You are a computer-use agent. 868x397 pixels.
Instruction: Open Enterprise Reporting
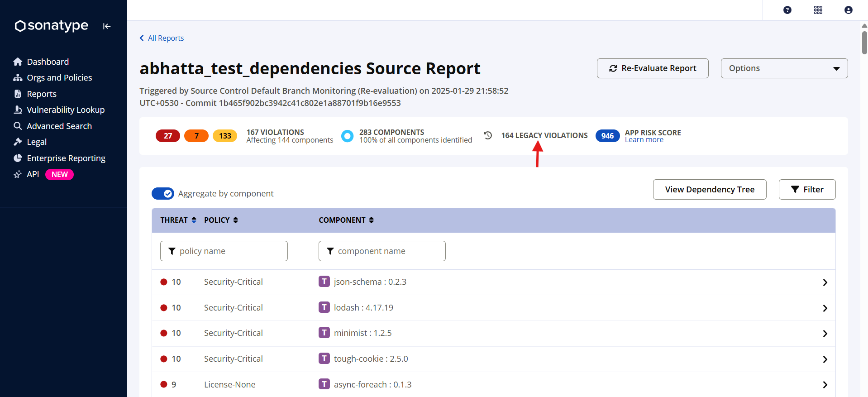pyautogui.click(x=66, y=158)
